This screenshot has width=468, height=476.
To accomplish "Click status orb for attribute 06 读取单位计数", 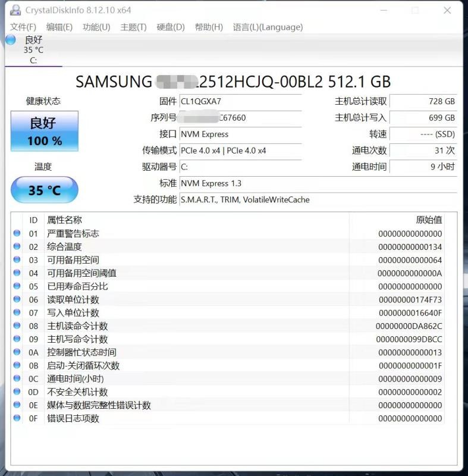I will point(17,299).
